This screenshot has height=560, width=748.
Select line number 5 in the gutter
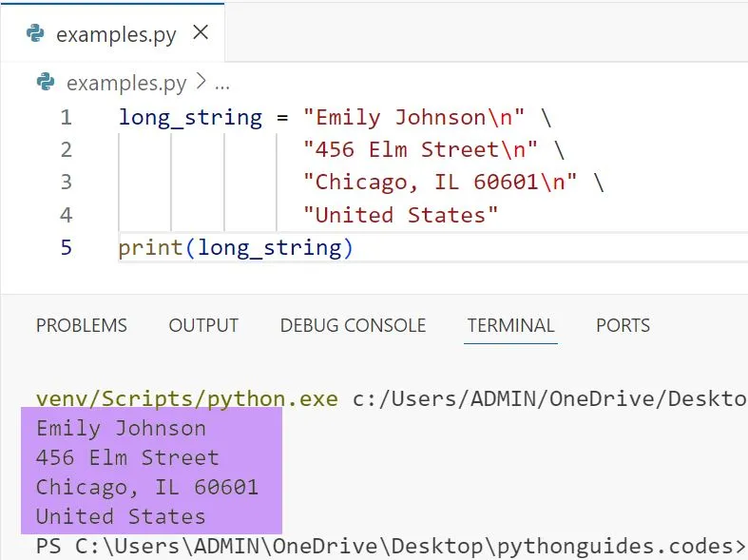pos(66,248)
